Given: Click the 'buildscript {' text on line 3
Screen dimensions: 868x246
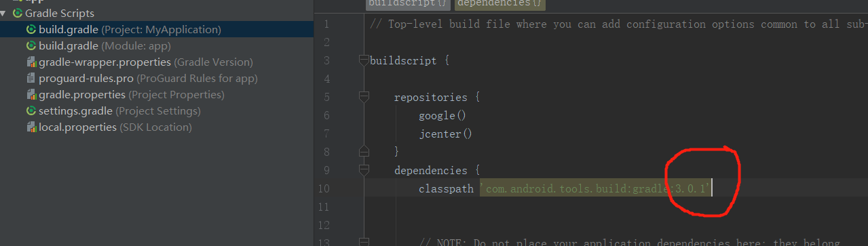Looking at the screenshot, I should [409, 61].
